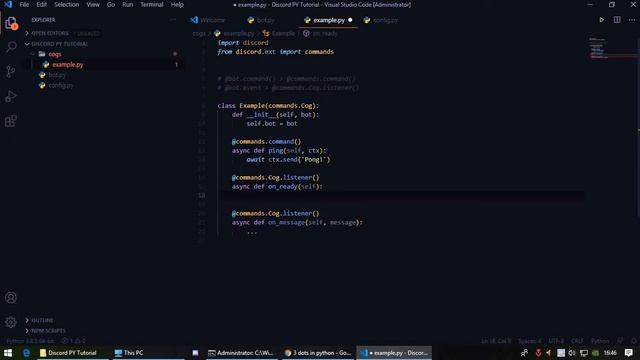Click the network tray icon
640x360 pixels.
(x=584, y=353)
